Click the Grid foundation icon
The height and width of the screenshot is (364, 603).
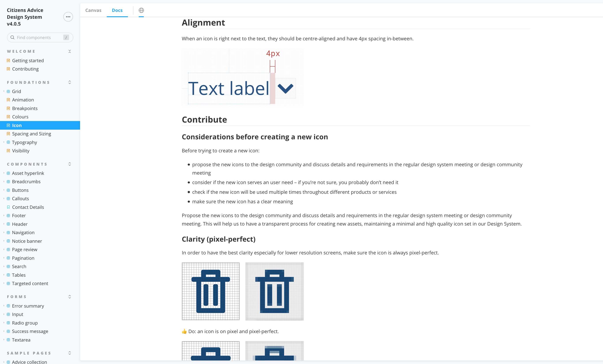tap(8, 91)
